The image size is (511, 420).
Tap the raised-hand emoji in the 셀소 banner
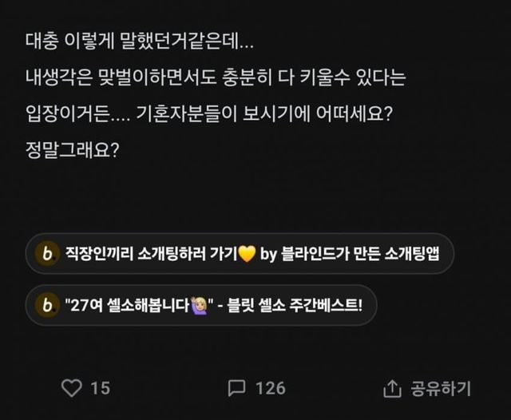[197, 305]
